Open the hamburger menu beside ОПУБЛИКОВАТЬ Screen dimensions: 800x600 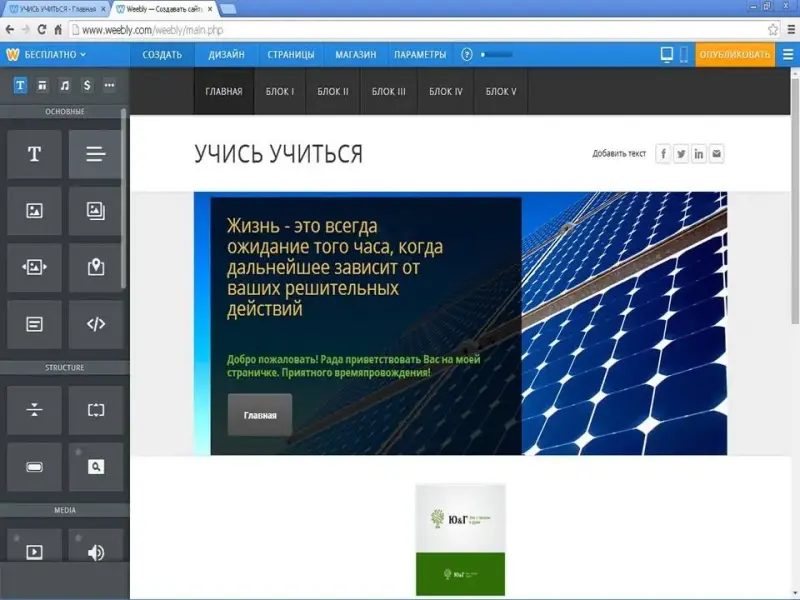point(787,54)
